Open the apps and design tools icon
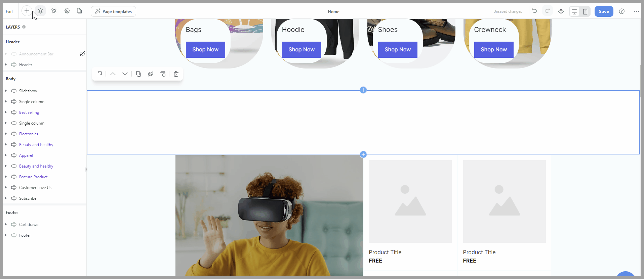644x279 pixels. [x=54, y=11]
